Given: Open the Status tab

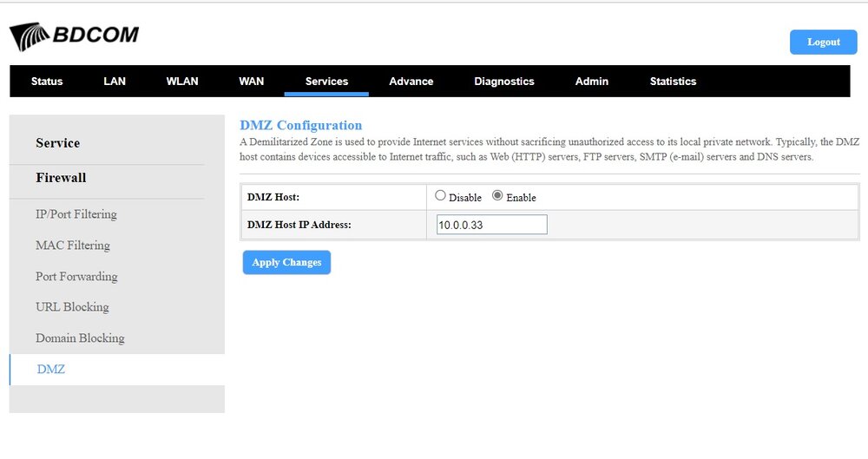Looking at the screenshot, I should point(47,82).
